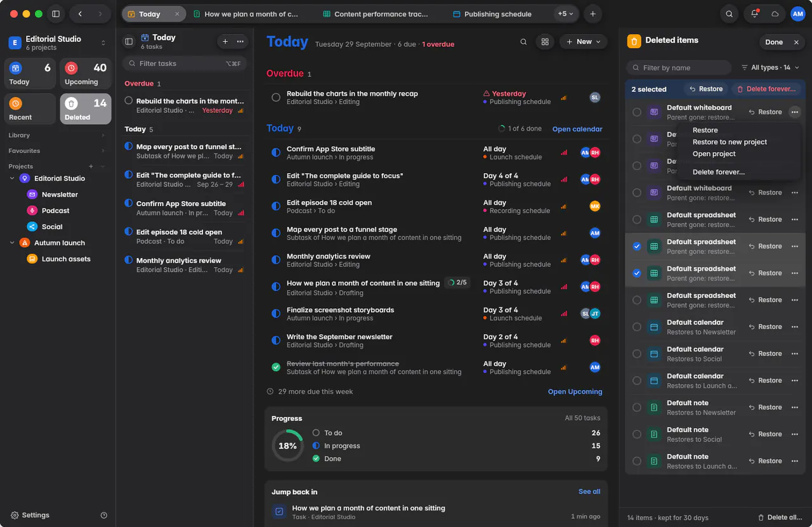The height and width of the screenshot is (527, 812).
Task: Toggle status of Confirm App Store subtitle in main list
Action: click(x=276, y=153)
